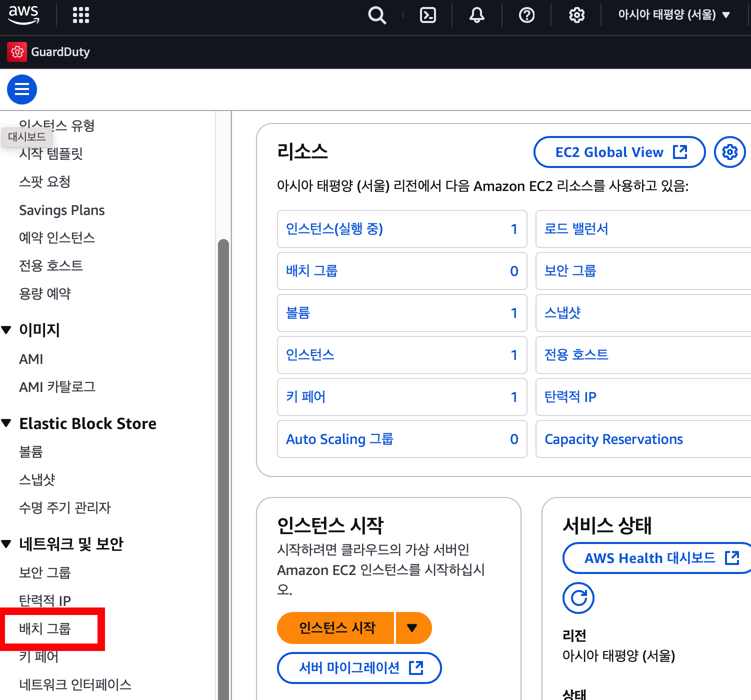Open 배치 그룹 resource card link
The height and width of the screenshot is (700, 751).
[x=312, y=271]
